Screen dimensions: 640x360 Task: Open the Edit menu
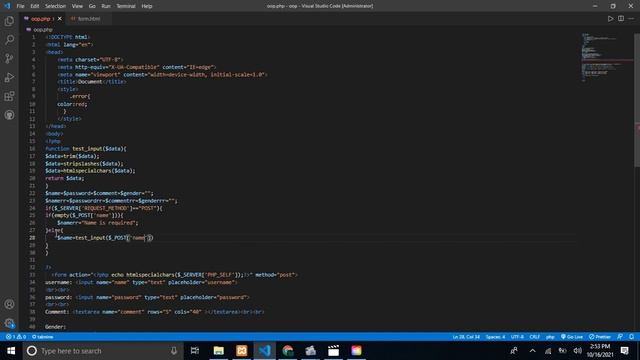(35, 6)
